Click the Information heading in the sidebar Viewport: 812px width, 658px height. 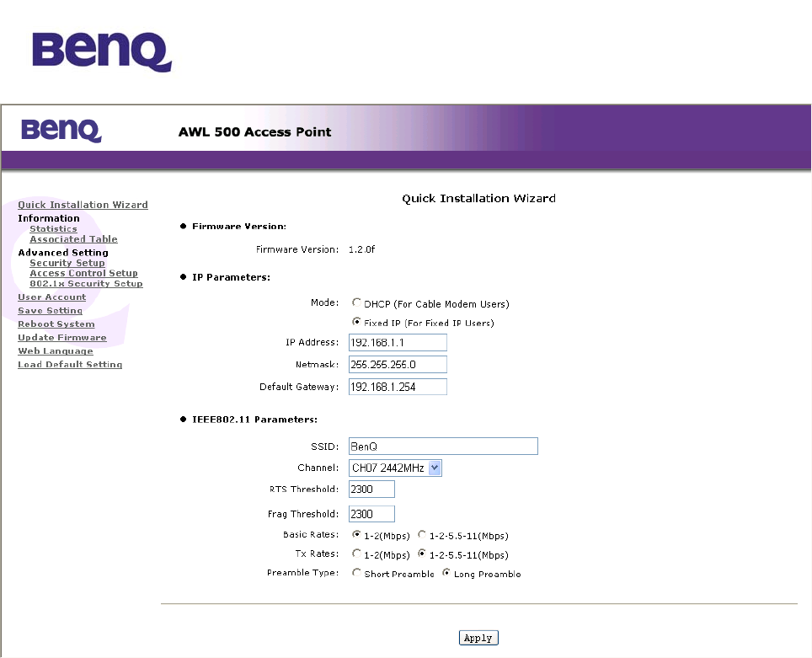click(x=49, y=218)
